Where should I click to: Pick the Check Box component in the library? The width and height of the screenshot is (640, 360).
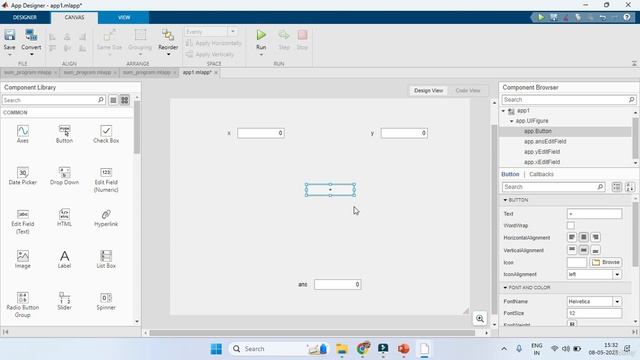coord(106,134)
